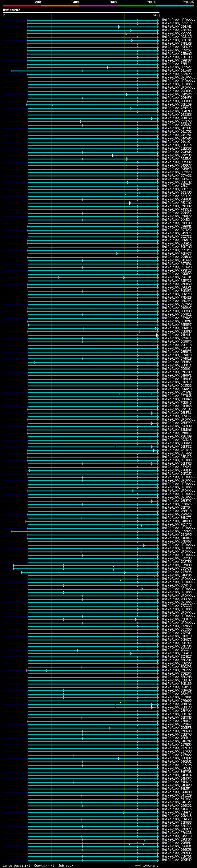The height and width of the screenshot is (868, 197).
Task: Select the UniRef100_Q8T4L5 label
Action: tap(177, 450)
